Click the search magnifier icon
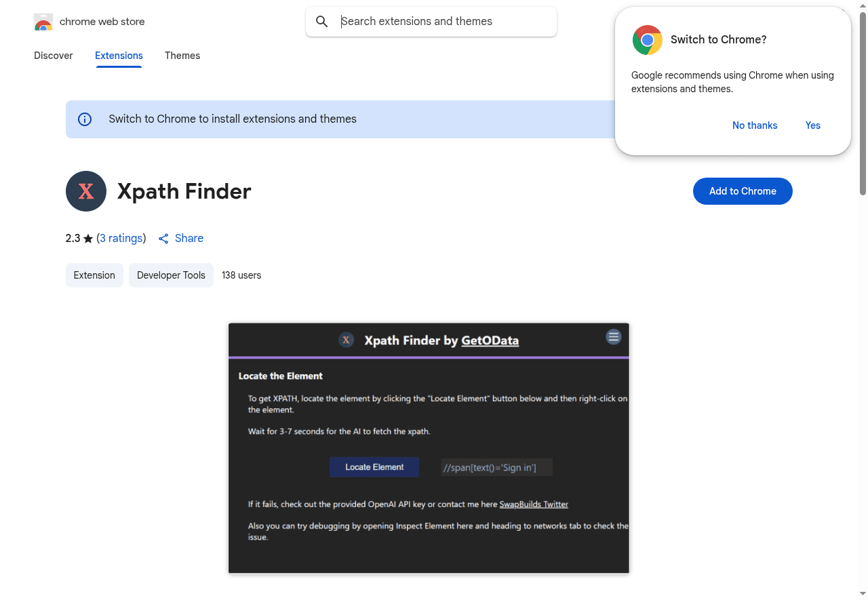This screenshot has width=868, height=600. pyautogui.click(x=321, y=21)
